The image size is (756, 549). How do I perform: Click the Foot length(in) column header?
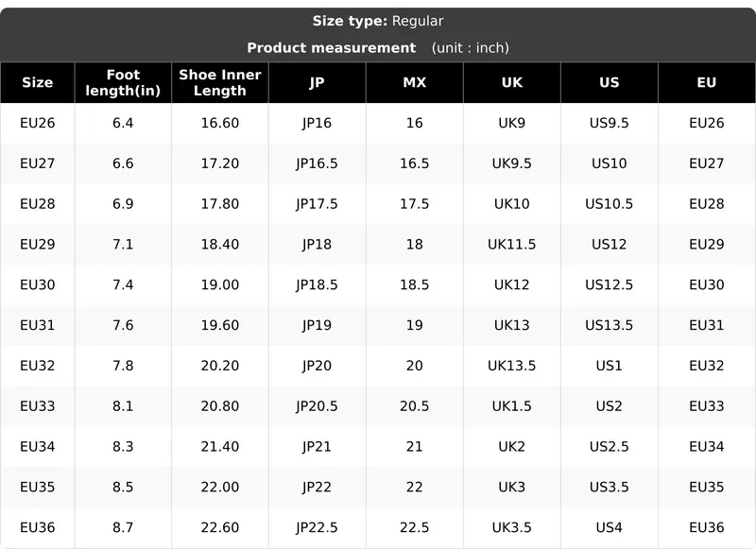[x=123, y=82]
